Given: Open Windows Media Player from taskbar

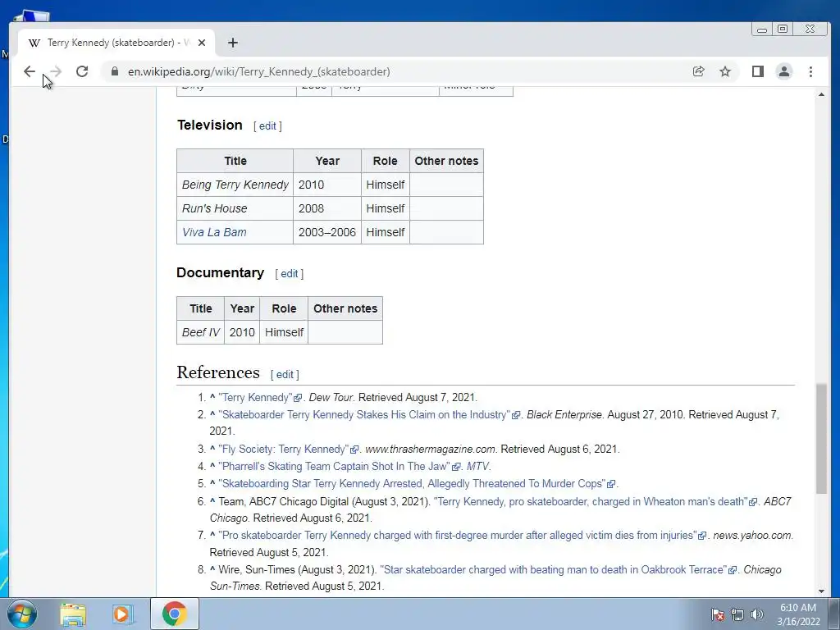Looking at the screenshot, I should [121, 614].
